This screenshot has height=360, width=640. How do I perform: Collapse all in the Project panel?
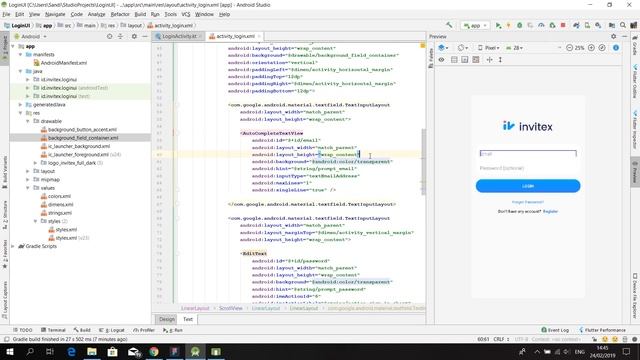coord(120,36)
